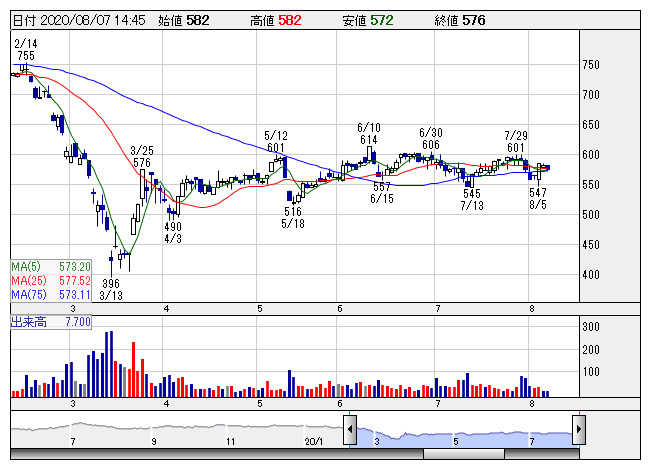Viewport: 652px width, 469px height.
Task: Click the 750 price axis label
Action: click(591, 65)
